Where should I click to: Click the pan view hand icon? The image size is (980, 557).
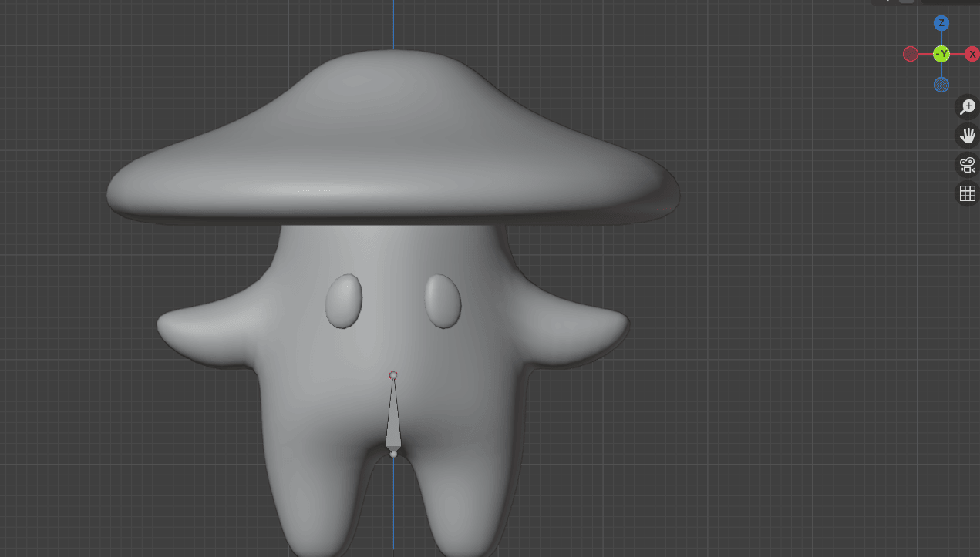pyautogui.click(x=967, y=136)
